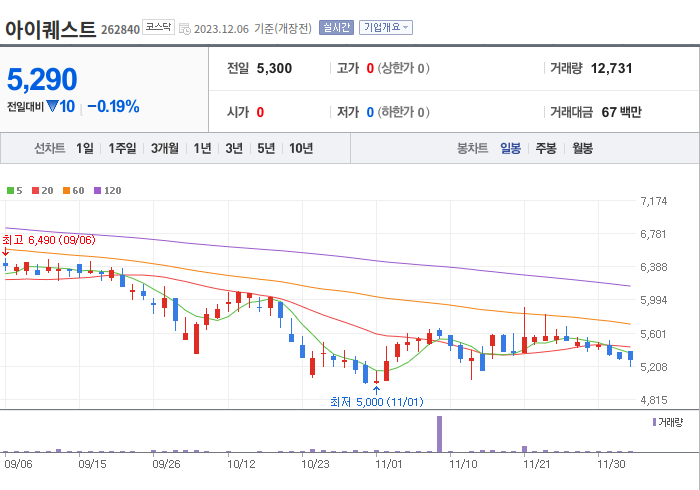700x490 pixels.
Task: Click the green 5-day moving average swatch
Action: (10, 191)
